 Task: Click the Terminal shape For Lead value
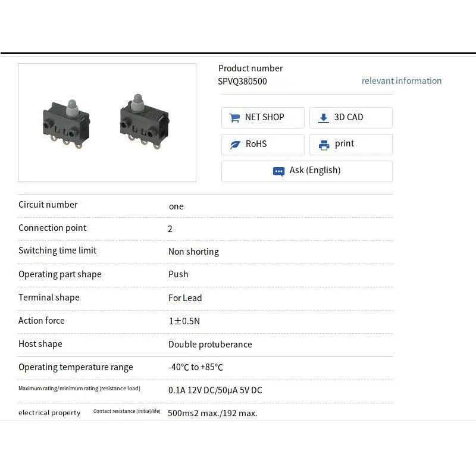click(185, 298)
